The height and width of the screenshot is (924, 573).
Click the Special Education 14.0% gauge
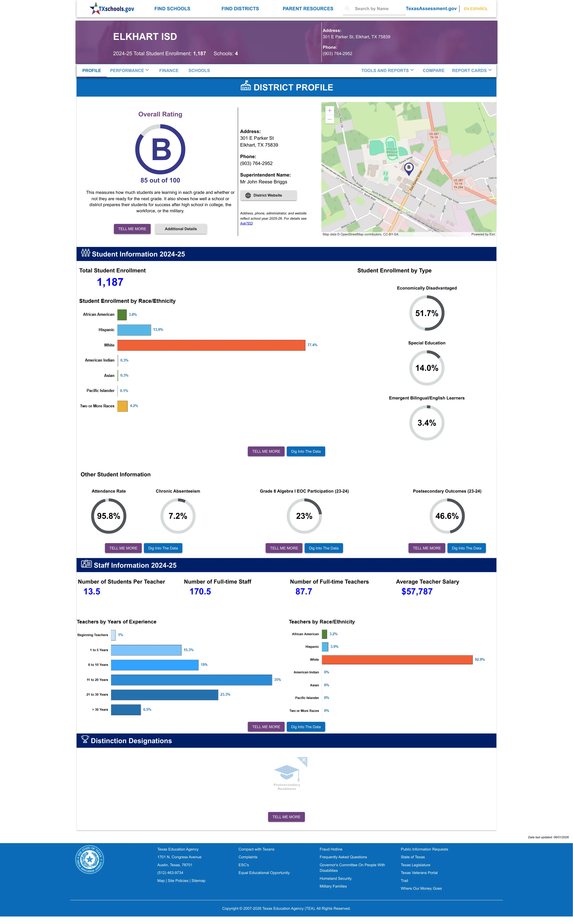tap(427, 368)
